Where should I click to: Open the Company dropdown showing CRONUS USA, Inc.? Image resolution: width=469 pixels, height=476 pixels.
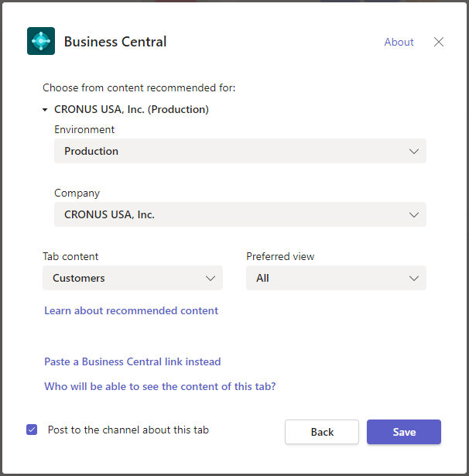click(240, 214)
